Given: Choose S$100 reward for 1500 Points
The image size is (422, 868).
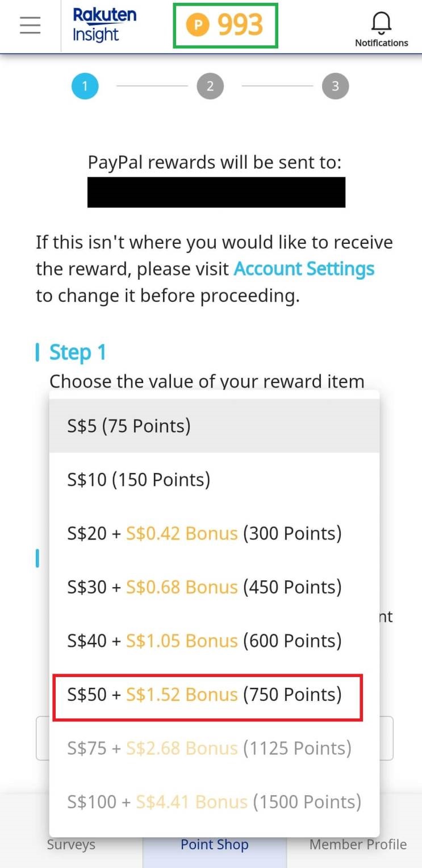Looking at the screenshot, I should [x=214, y=802].
